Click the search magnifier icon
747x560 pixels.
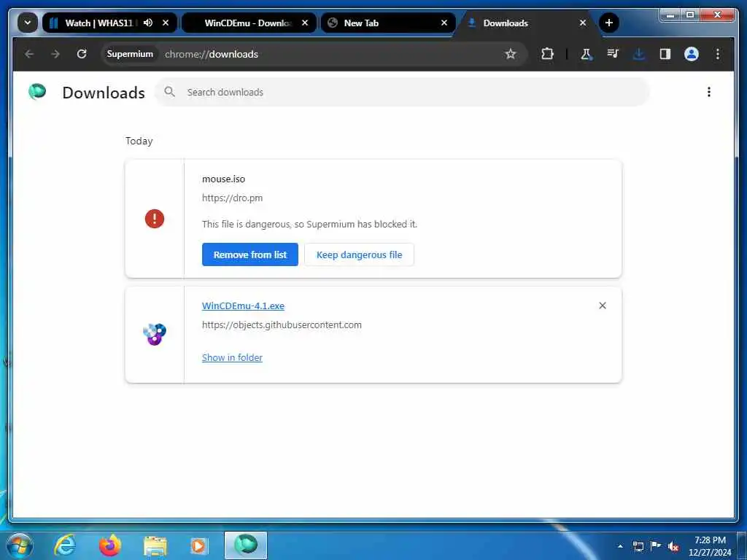click(x=169, y=91)
